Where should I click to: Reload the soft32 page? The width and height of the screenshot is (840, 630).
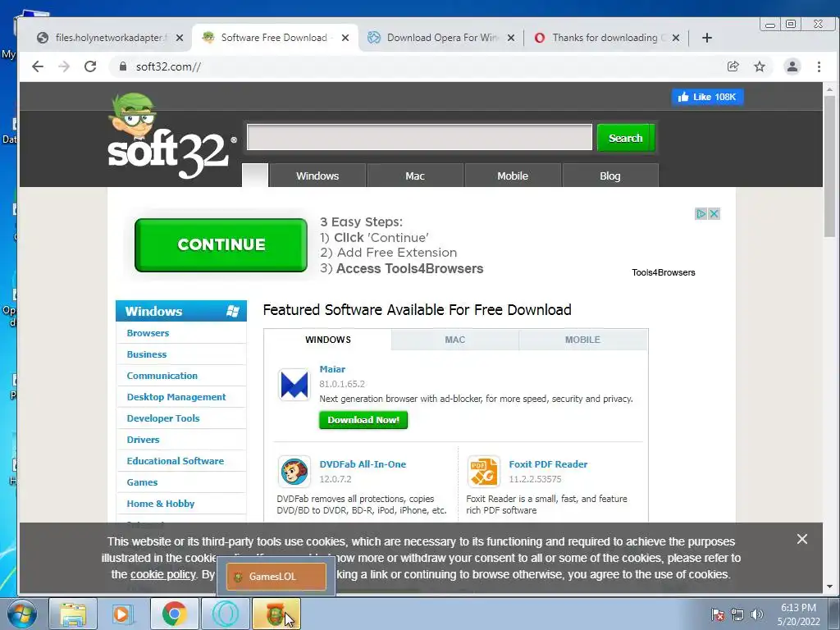click(x=90, y=66)
